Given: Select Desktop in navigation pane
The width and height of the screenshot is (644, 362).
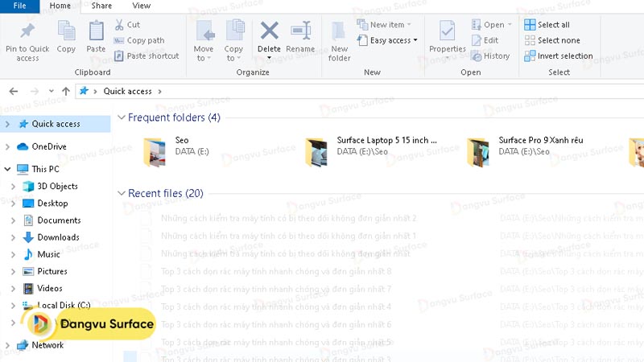Looking at the screenshot, I should [x=52, y=204].
